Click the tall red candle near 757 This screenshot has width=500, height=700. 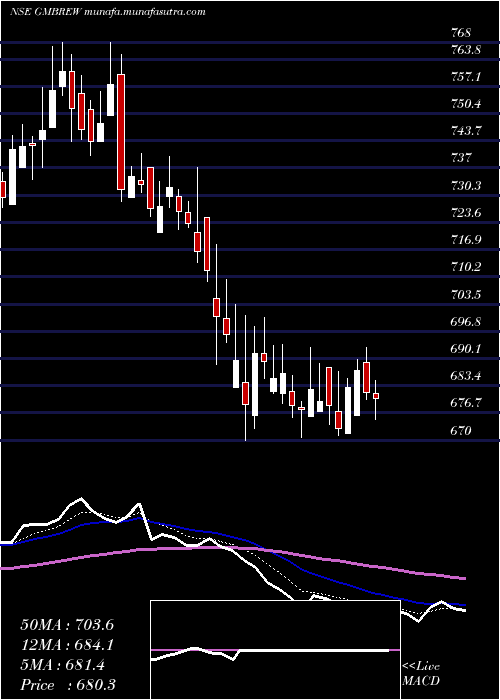click(x=121, y=132)
